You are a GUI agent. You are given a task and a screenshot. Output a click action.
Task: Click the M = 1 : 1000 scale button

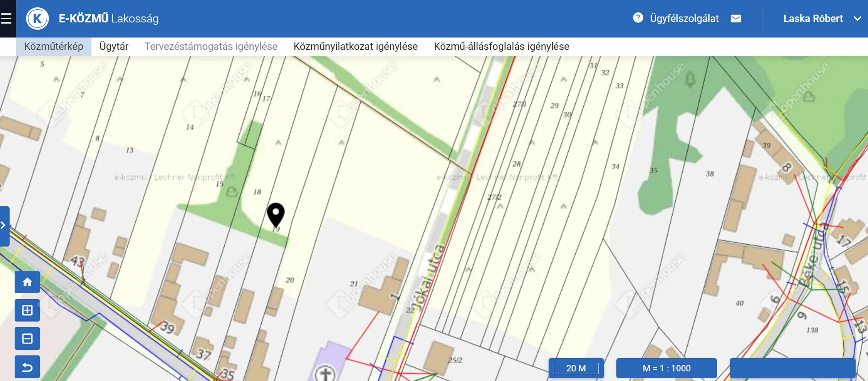click(x=667, y=368)
